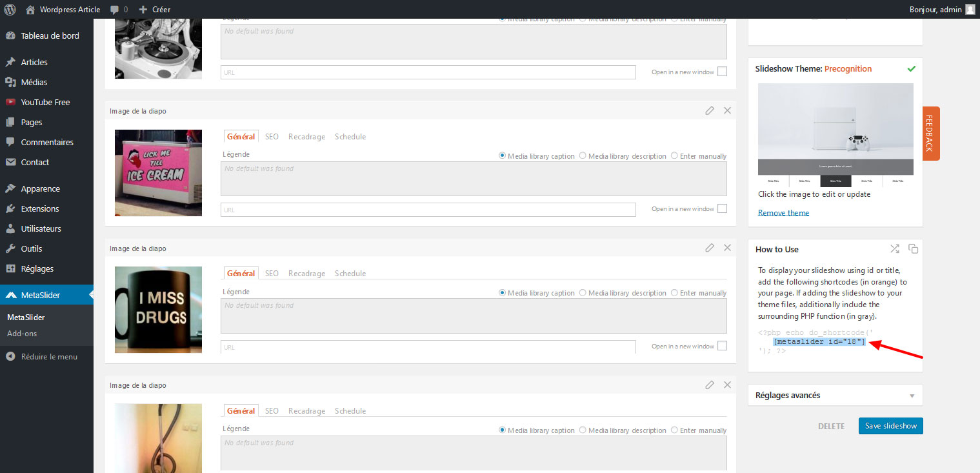Click the Contact envelope icon
This screenshot has height=473, width=980.
(x=10, y=162)
